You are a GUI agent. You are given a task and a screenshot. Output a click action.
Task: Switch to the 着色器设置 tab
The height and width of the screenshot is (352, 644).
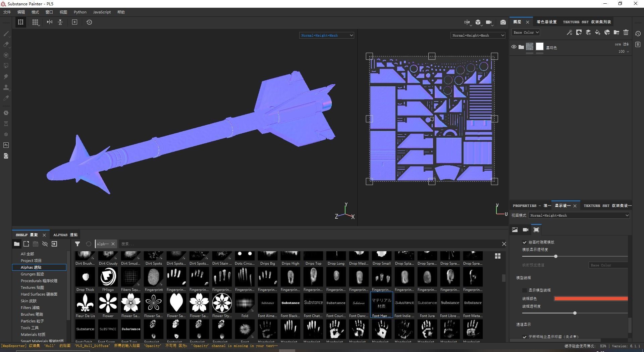(x=546, y=22)
